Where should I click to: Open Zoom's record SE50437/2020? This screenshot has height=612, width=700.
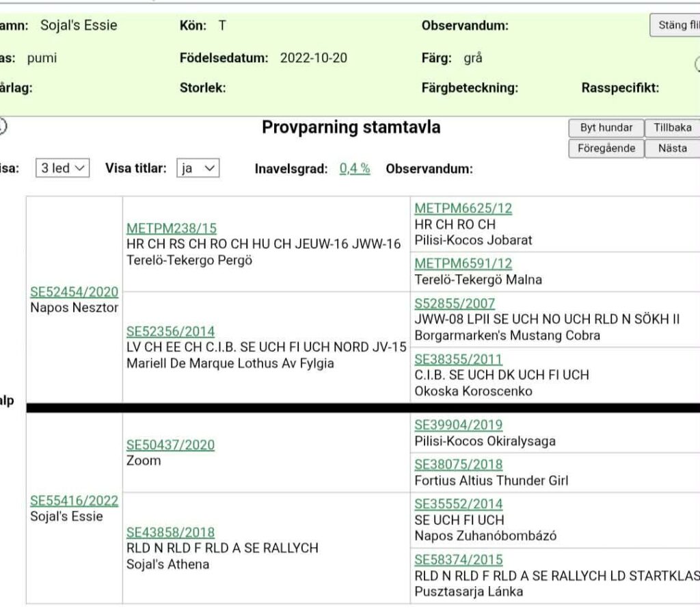coord(170,445)
